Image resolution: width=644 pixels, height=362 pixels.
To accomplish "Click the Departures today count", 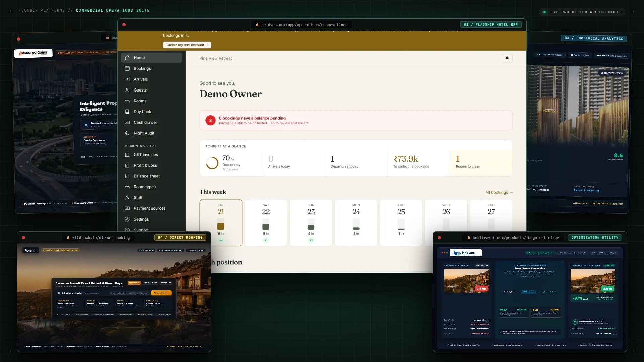I will [332, 159].
